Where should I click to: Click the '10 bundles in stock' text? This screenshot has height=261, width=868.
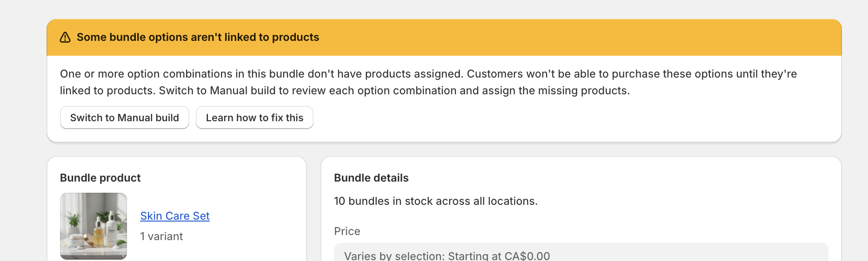[x=435, y=201]
